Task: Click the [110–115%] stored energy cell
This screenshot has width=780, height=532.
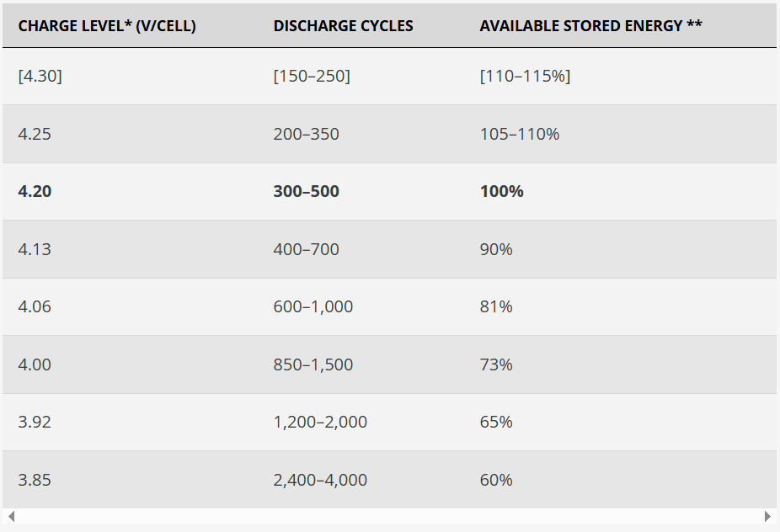Action: point(525,76)
